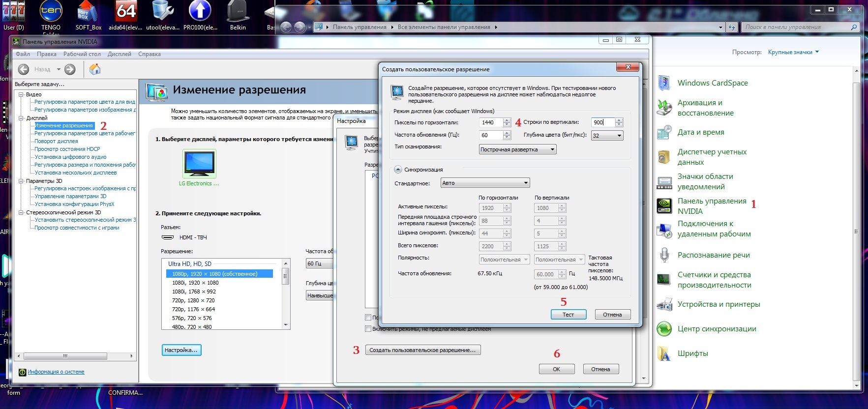
Task: Click the Назад back arrow in NVIDIA panel
Action: click(x=24, y=69)
